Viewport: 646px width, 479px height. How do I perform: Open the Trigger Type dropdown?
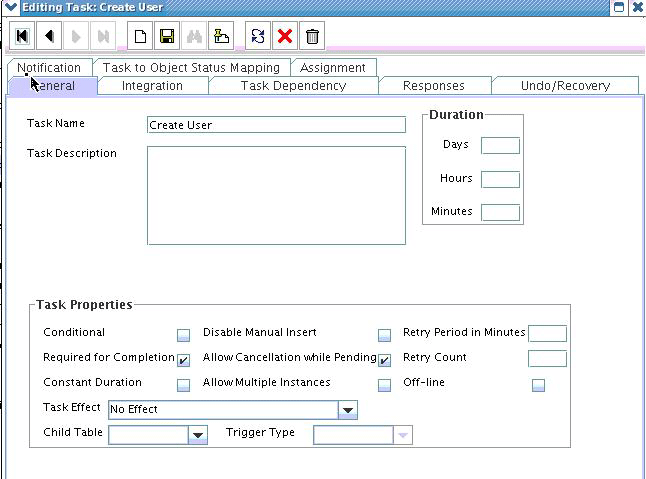403,435
